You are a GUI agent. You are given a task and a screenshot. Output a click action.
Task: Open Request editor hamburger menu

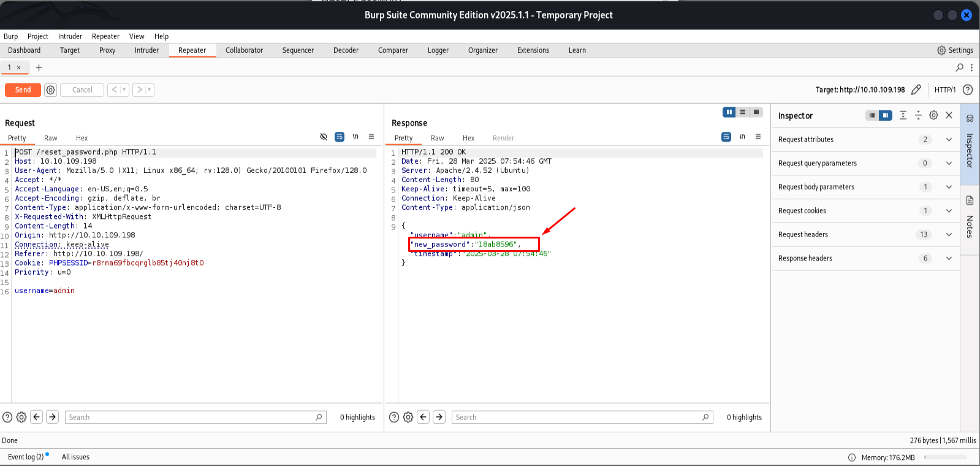(x=371, y=137)
